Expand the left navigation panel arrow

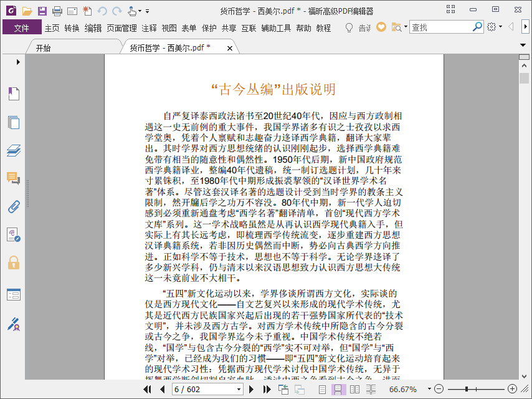pos(18,62)
